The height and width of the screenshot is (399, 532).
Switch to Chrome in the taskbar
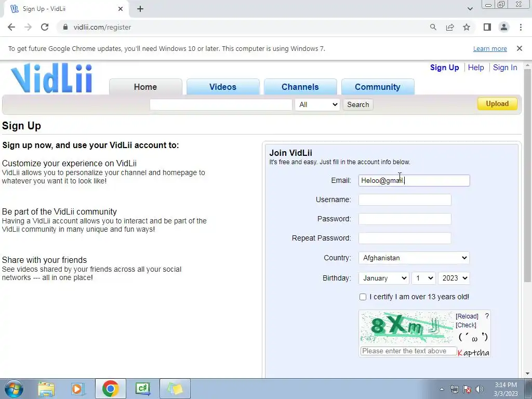[110, 389]
